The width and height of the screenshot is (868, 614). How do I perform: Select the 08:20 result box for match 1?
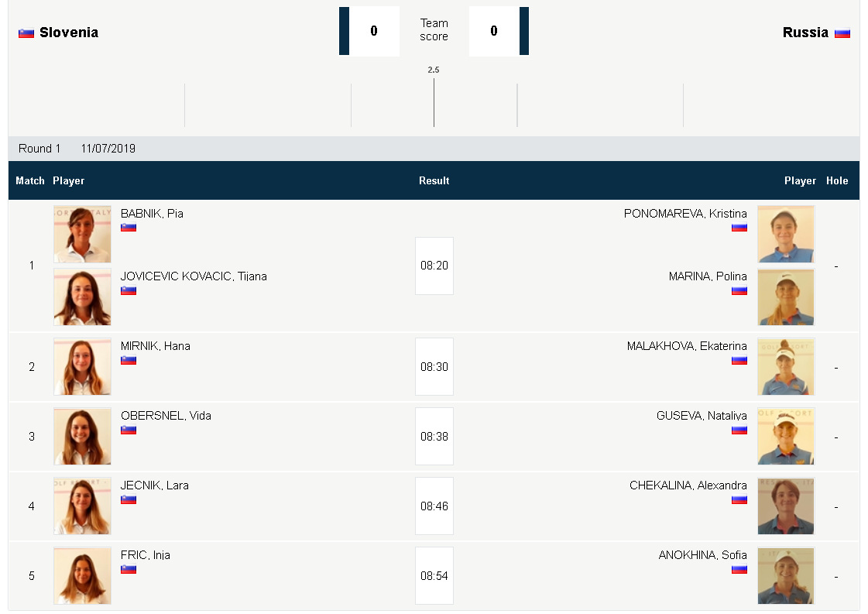tap(434, 266)
